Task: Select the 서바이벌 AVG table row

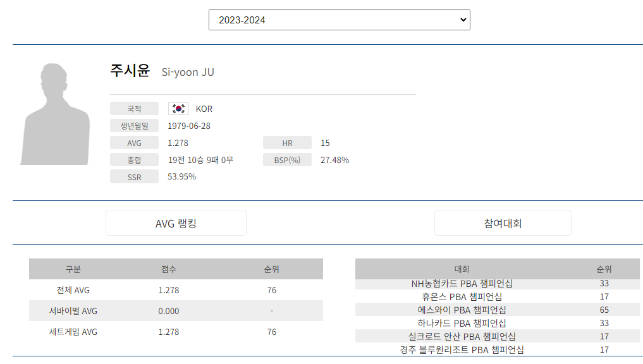Action: pos(176,310)
